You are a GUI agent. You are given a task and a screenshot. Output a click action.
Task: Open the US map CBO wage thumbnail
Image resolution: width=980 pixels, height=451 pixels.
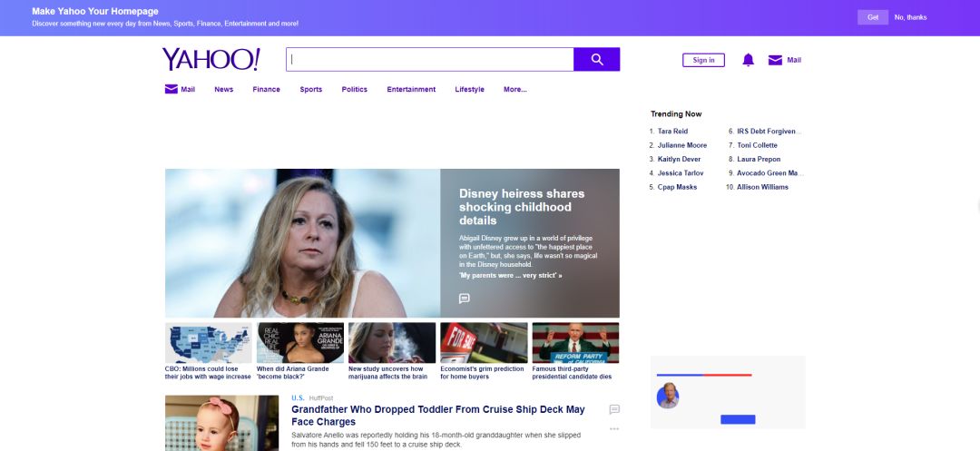[x=208, y=342]
